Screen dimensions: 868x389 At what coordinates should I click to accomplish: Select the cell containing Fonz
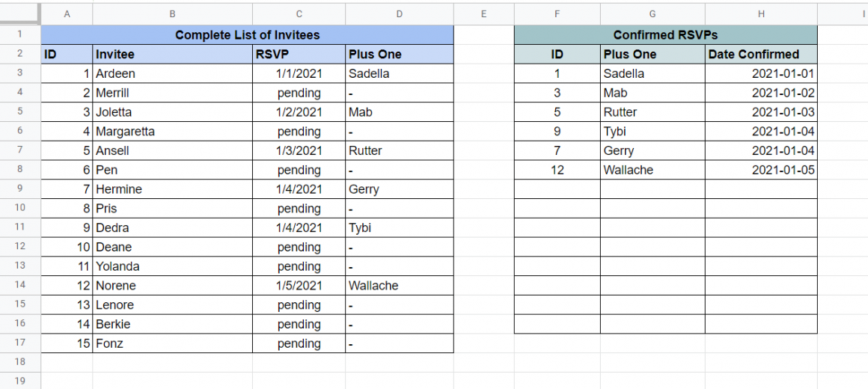tap(172, 344)
